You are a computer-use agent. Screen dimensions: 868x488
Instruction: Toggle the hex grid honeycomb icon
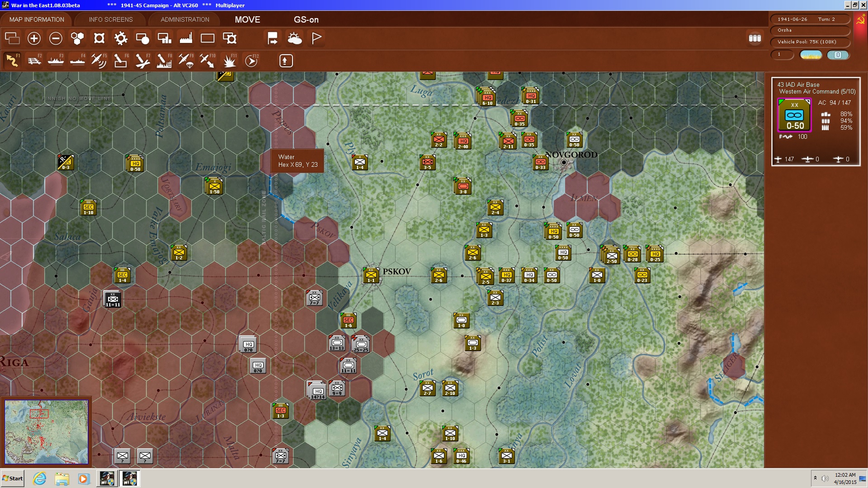click(77, 38)
